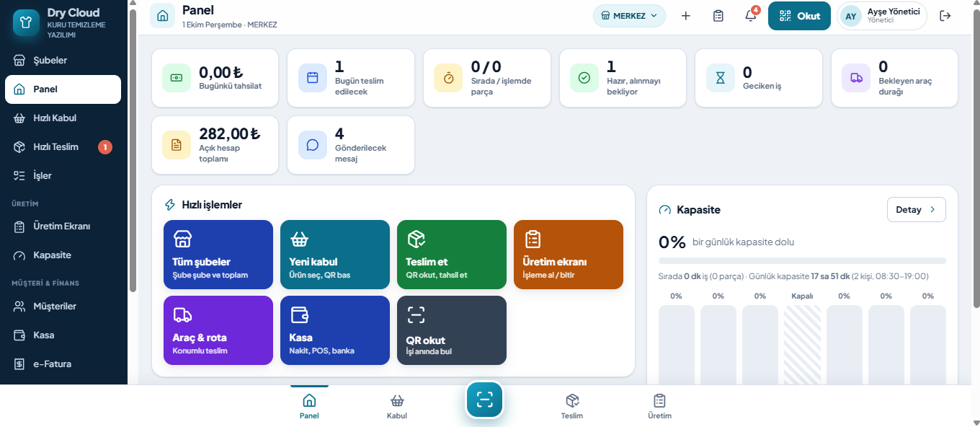Click the sidebar vertical scrollbar

133,150
